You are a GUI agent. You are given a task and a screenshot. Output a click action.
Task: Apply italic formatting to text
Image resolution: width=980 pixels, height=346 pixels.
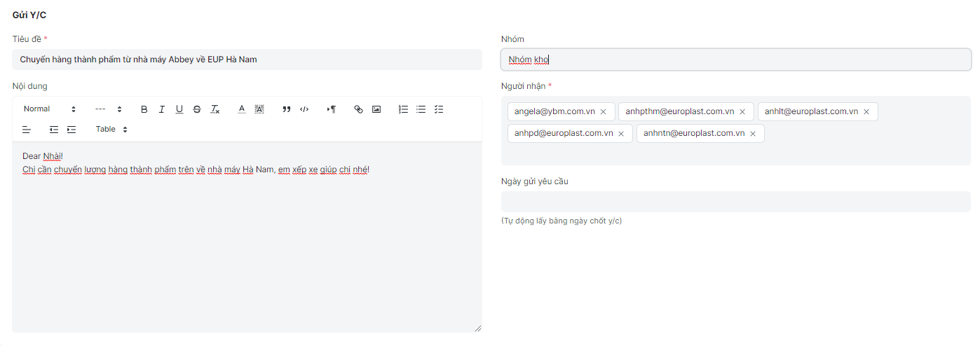(x=162, y=109)
